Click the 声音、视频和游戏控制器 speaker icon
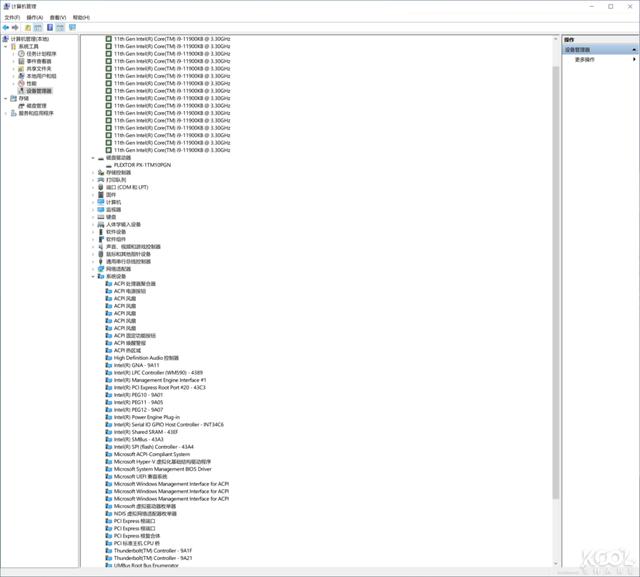 pos(101,246)
